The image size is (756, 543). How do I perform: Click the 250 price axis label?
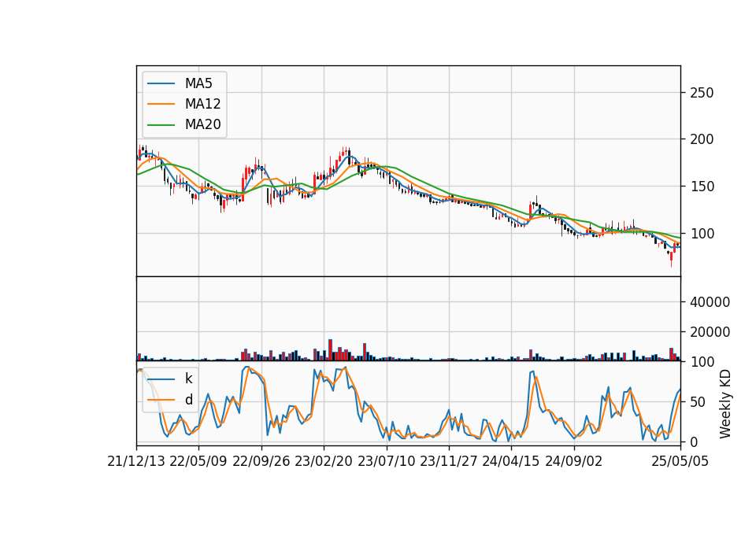tap(702, 93)
